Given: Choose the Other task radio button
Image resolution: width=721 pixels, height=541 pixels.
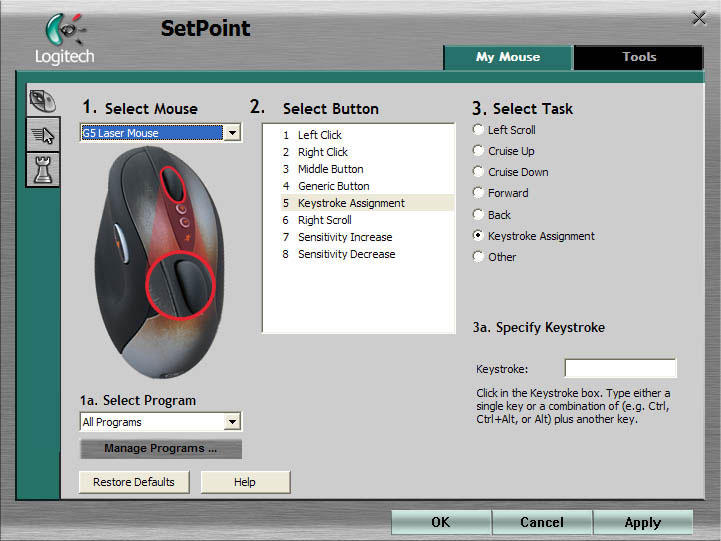Looking at the screenshot, I should pyautogui.click(x=478, y=256).
